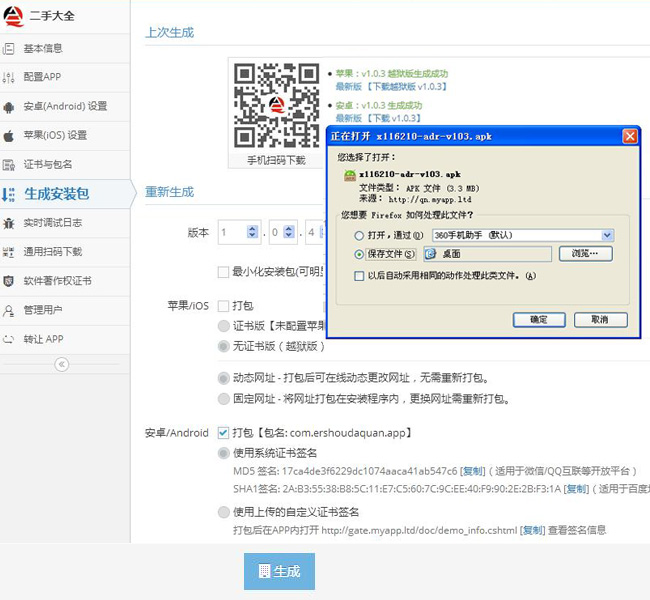Click the Apple logo sidebar icon
The height and width of the screenshot is (600, 650).
[8, 136]
